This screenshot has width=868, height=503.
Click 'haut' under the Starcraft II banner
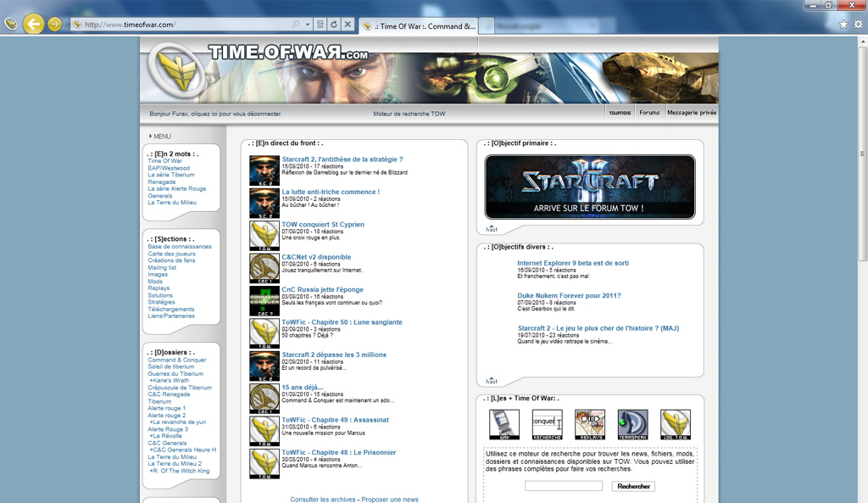[x=492, y=229]
